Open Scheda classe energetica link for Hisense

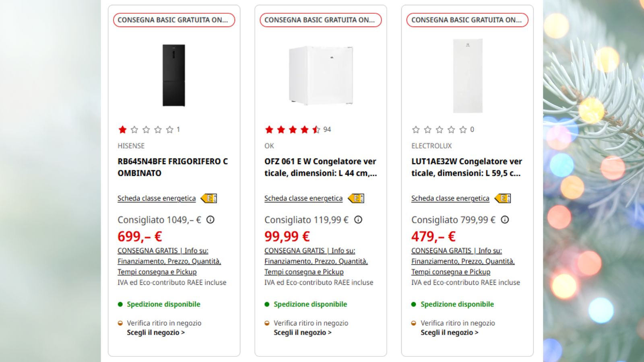click(157, 198)
